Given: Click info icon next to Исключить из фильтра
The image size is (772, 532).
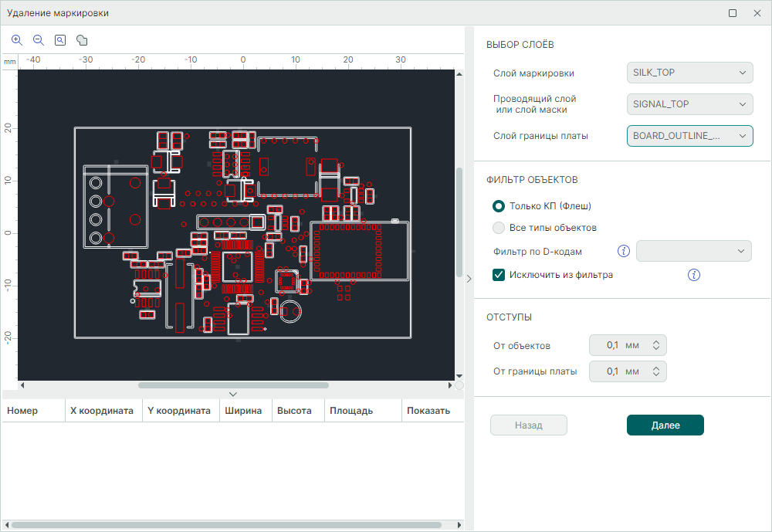Looking at the screenshot, I should [693, 275].
